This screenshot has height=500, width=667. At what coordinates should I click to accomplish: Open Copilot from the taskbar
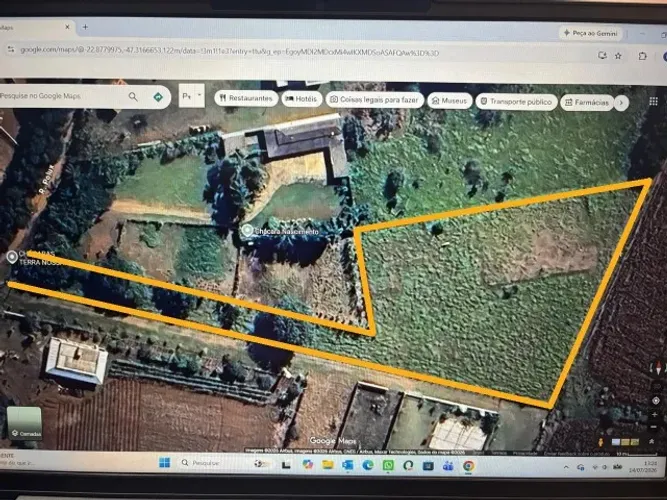click(307, 464)
